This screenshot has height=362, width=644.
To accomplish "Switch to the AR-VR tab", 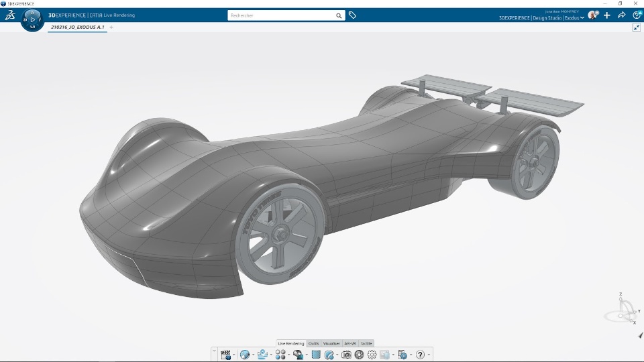I will coord(350,343).
